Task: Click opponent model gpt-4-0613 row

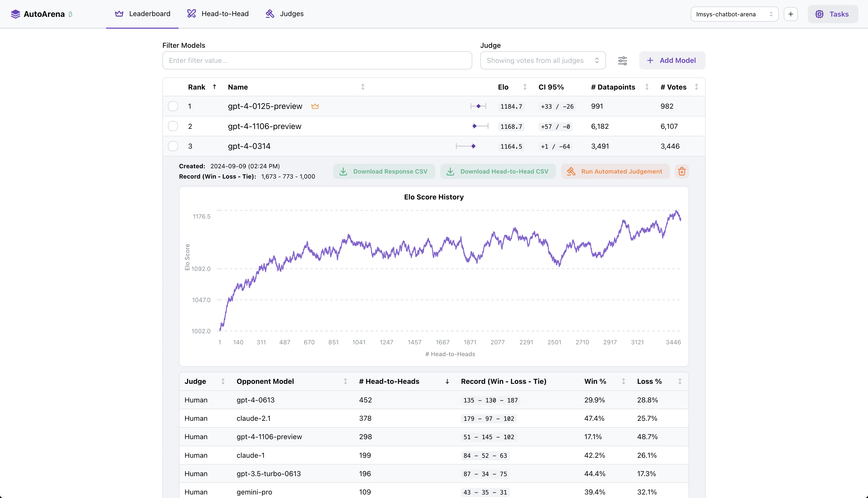Action: 434,400
